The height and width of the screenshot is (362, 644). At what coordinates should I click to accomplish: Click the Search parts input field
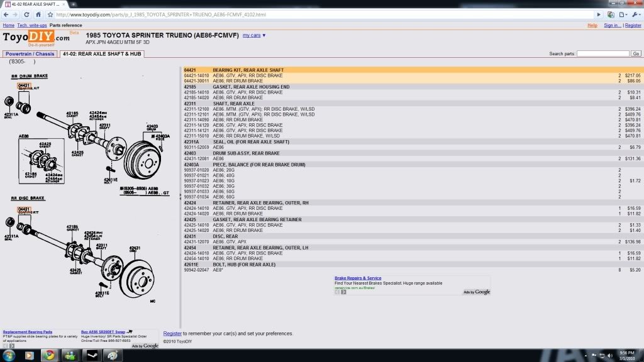[603, 54]
